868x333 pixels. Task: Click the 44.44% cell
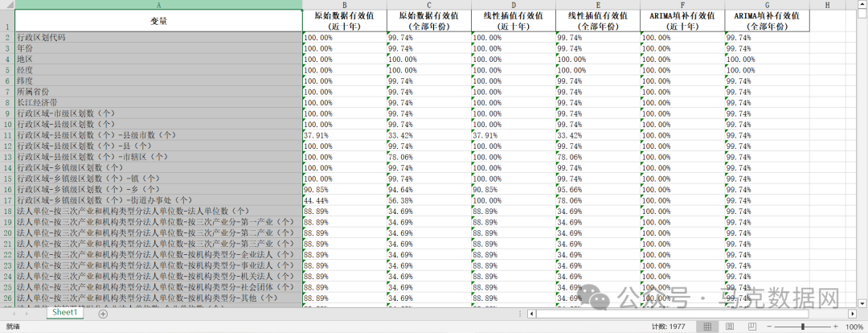point(345,200)
